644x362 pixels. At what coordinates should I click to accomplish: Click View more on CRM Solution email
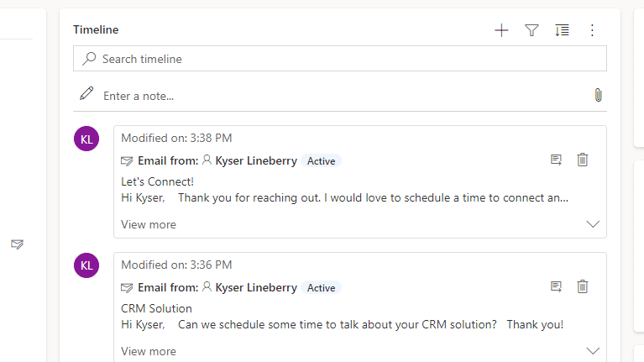coord(149,351)
